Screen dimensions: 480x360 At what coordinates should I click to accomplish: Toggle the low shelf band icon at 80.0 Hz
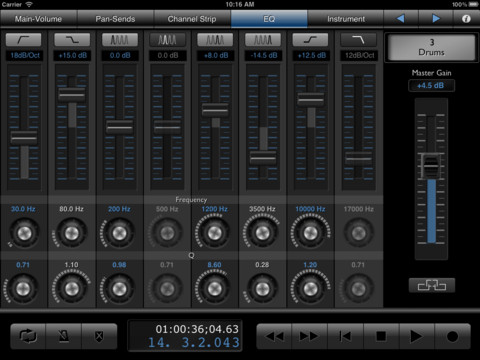pyautogui.click(x=72, y=40)
